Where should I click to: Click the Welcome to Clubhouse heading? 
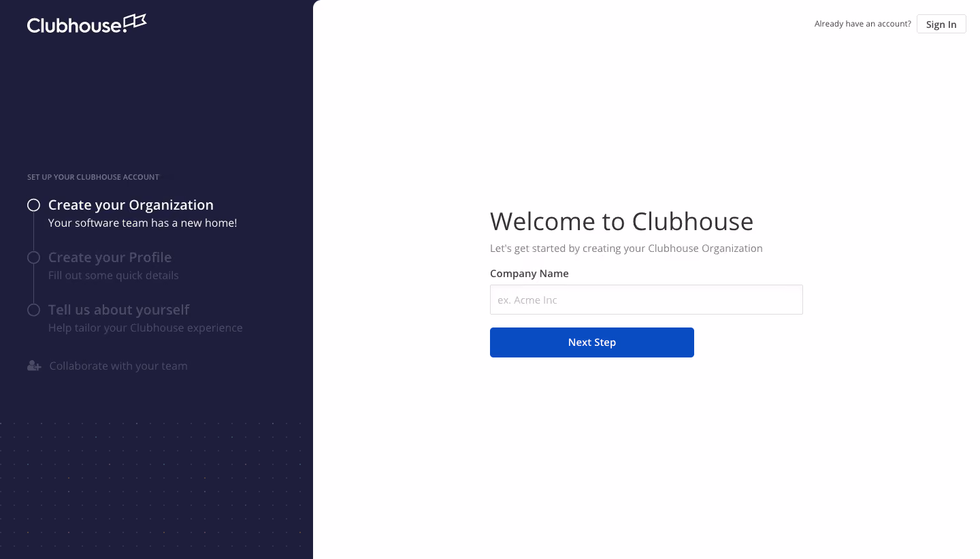click(x=621, y=221)
